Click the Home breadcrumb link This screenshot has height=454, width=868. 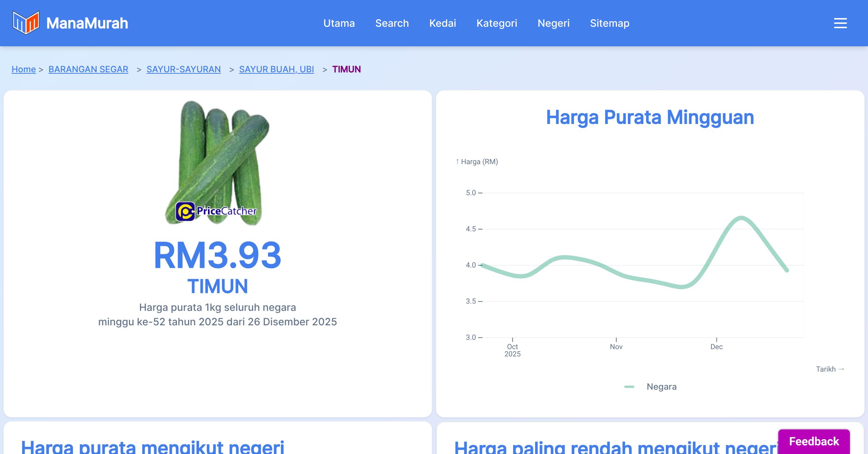point(24,69)
